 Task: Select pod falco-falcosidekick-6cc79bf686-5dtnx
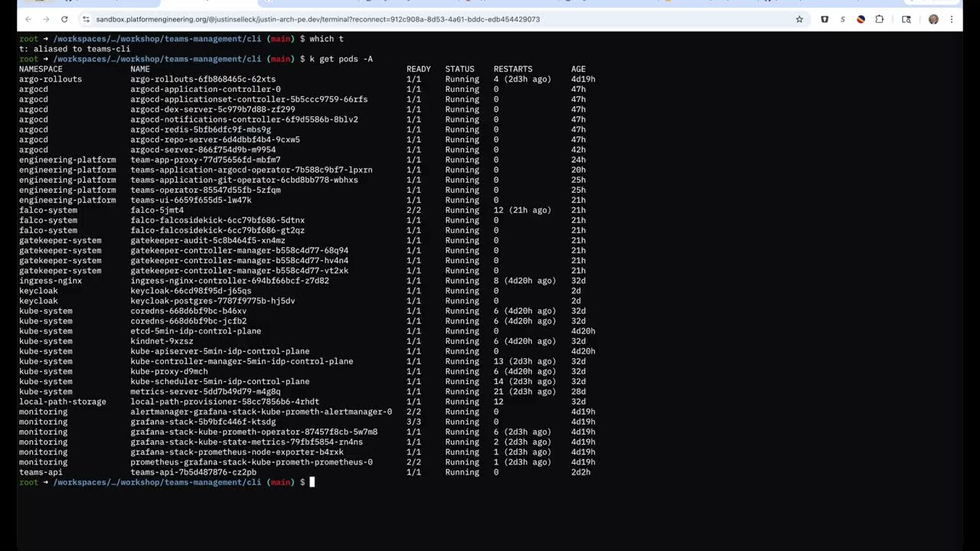[217, 220]
